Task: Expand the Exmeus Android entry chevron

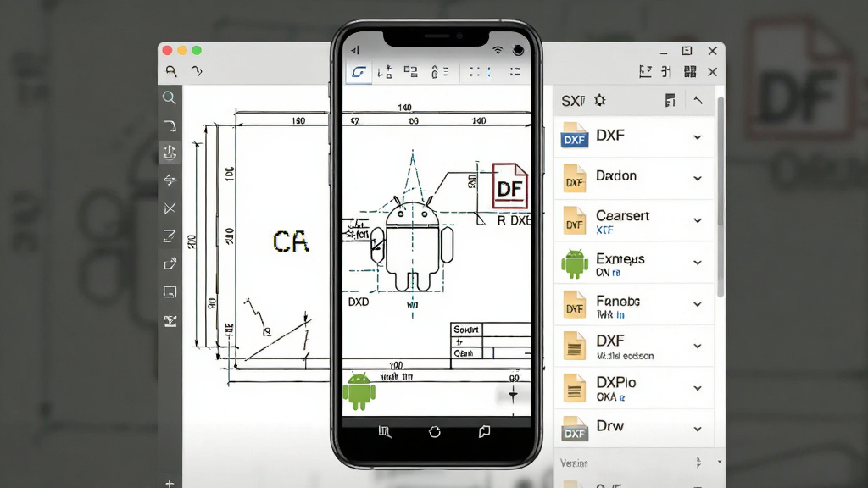Action: (698, 263)
